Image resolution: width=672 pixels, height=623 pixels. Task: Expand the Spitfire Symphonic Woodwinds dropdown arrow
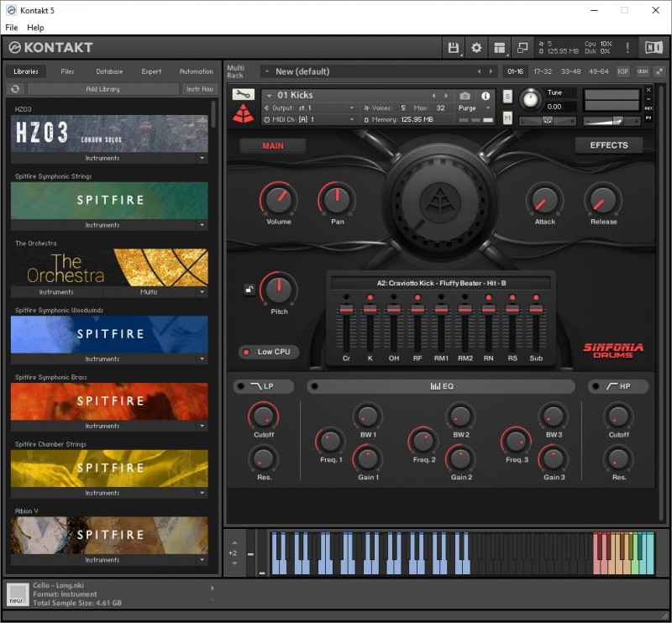pos(202,359)
